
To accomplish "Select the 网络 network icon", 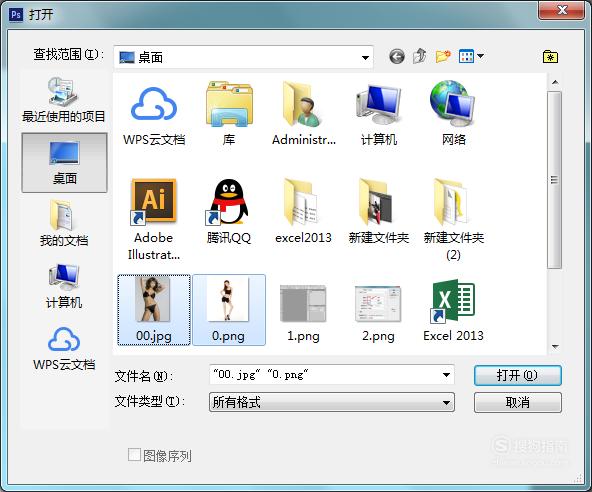I will (453, 114).
